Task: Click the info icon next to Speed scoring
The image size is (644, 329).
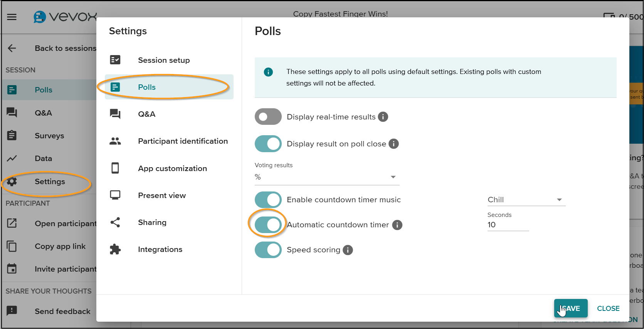Action: coord(348,250)
